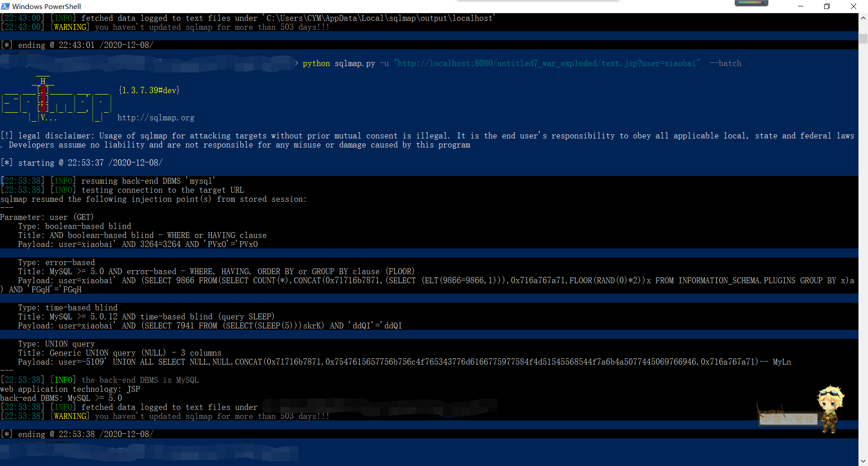The image size is (868, 466).
Task: Click the vertical scrollbar thumb
Action: pyautogui.click(x=863, y=38)
